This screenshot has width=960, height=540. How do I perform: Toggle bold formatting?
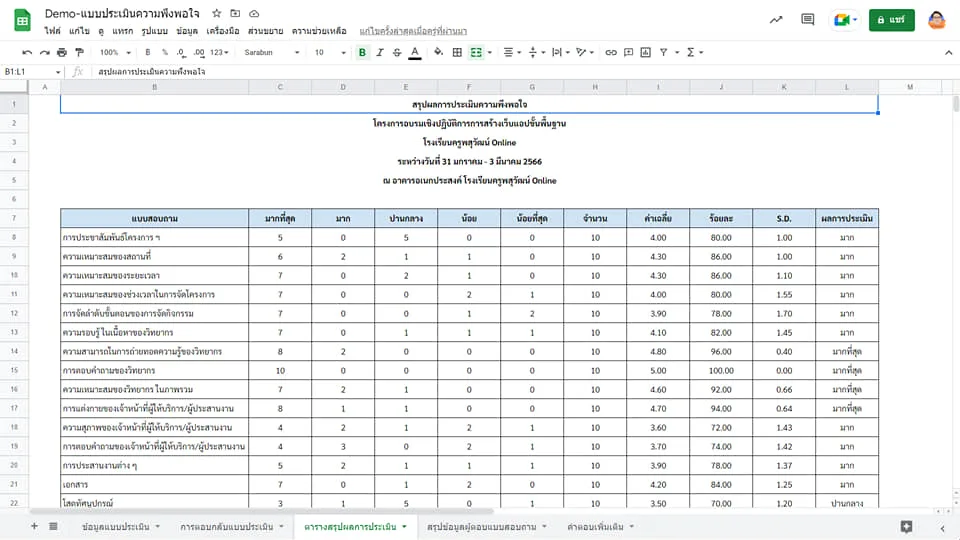point(362,53)
